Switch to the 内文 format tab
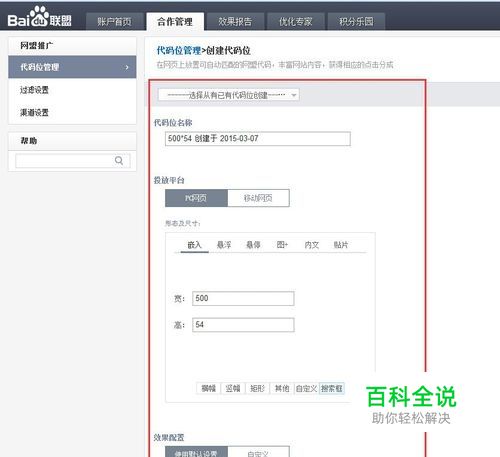Image resolution: width=500 pixels, height=457 pixels. 312,245
